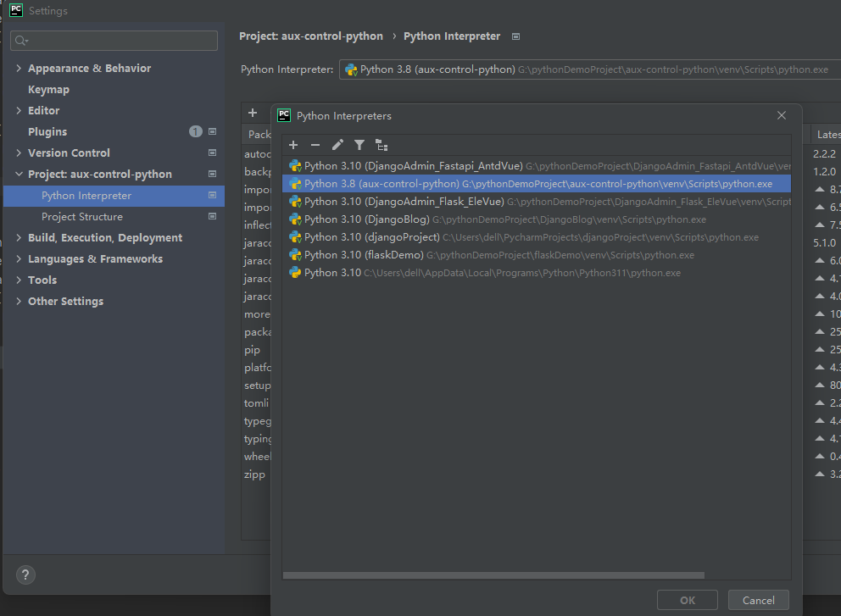Click project-level marker beside Plugins

(x=213, y=131)
